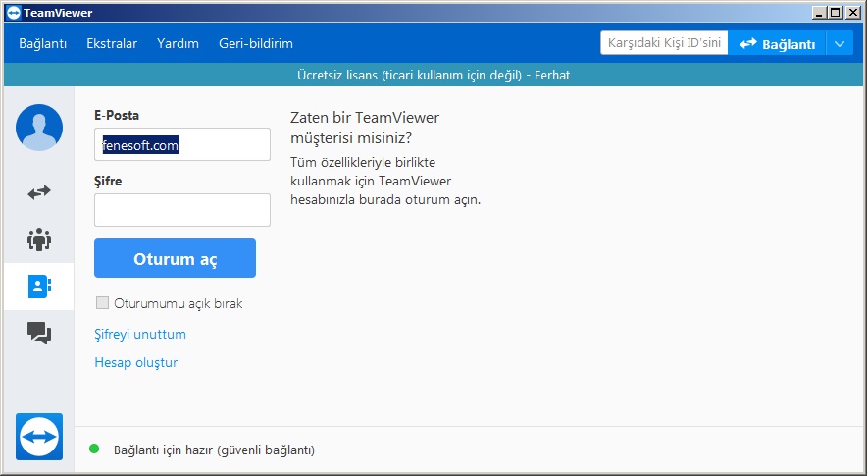Viewport: 868px width, 476px height.
Task: Focus the Şifre password field
Action: point(182,210)
